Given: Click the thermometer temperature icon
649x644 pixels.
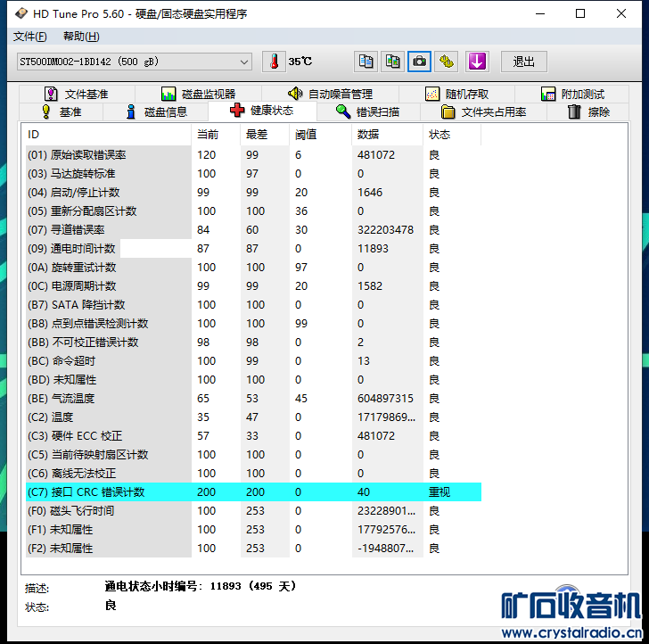Looking at the screenshot, I should click(x=274, y=62).
